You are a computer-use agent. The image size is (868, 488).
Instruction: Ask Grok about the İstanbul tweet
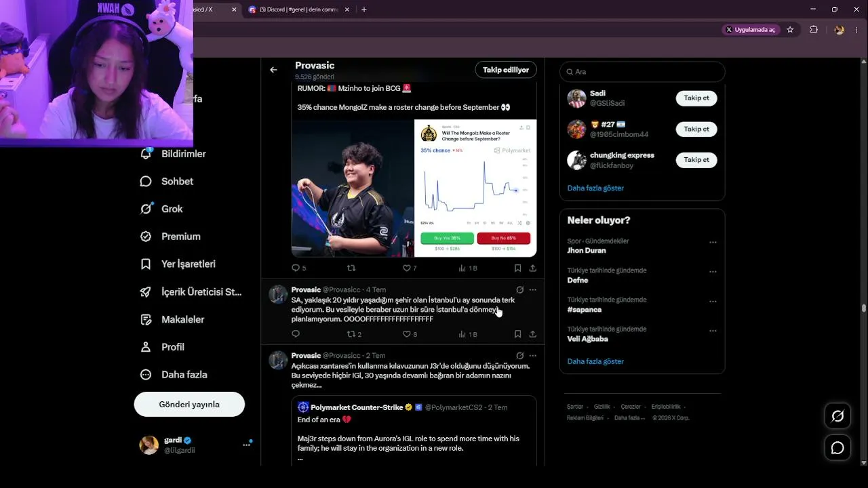pos(519,289)
